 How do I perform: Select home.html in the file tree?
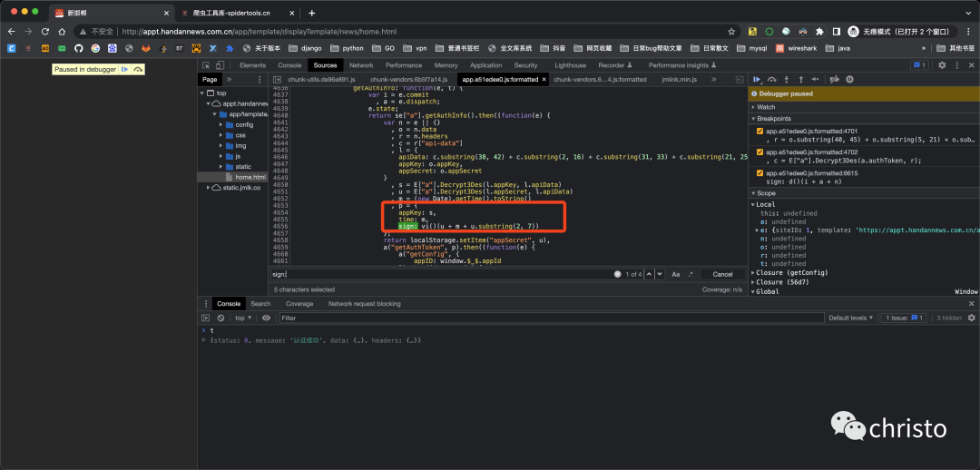tap(250, 177)
